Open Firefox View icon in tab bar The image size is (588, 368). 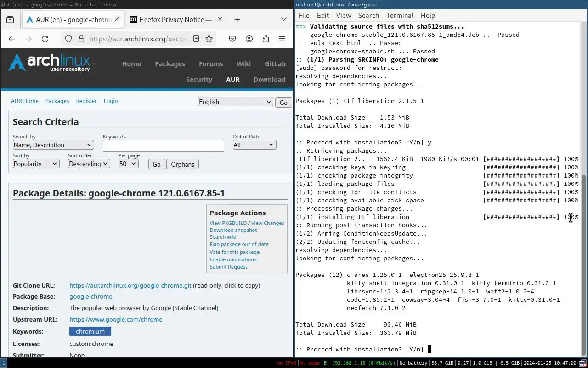coord(10,20)
